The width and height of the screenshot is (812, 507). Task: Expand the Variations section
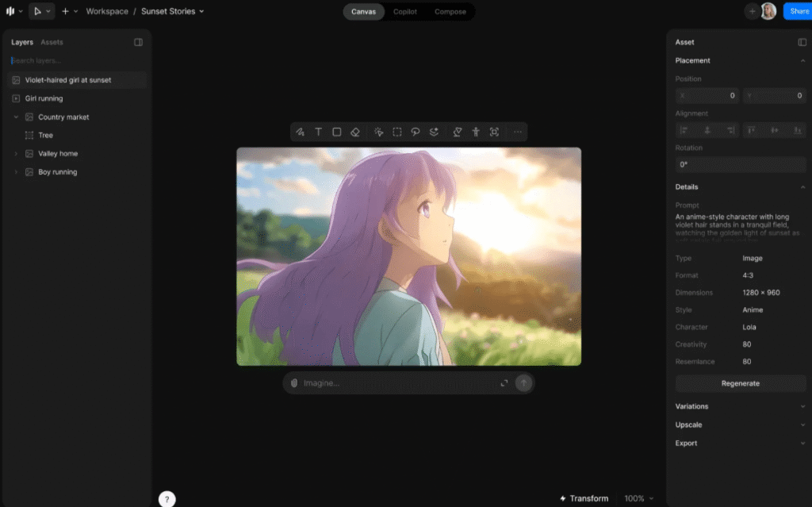[x=740, y=405]
